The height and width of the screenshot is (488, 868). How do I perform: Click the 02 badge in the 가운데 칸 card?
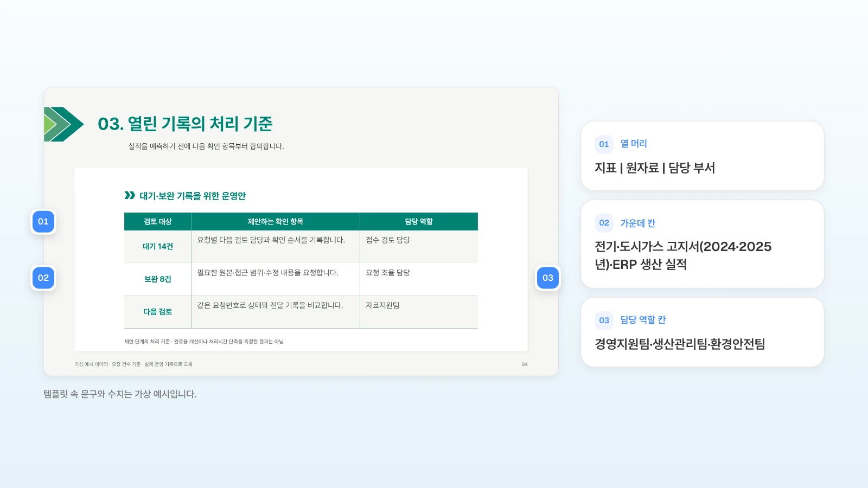[604, 223]
